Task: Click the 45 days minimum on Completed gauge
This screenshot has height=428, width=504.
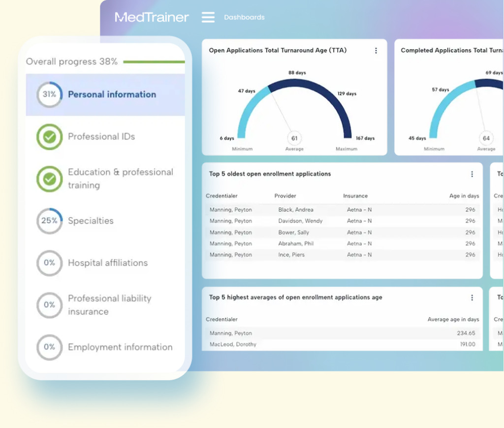Action: point(417,138)
